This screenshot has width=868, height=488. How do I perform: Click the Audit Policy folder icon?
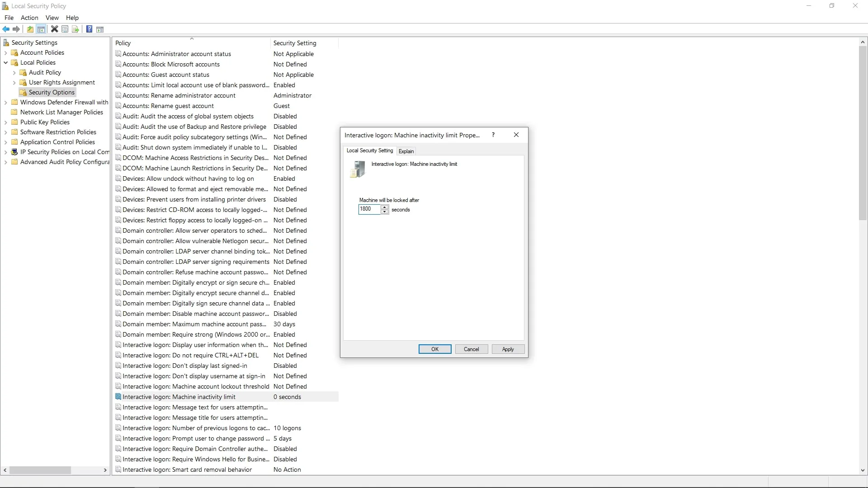pyautogui.click(x=23, y=72)
